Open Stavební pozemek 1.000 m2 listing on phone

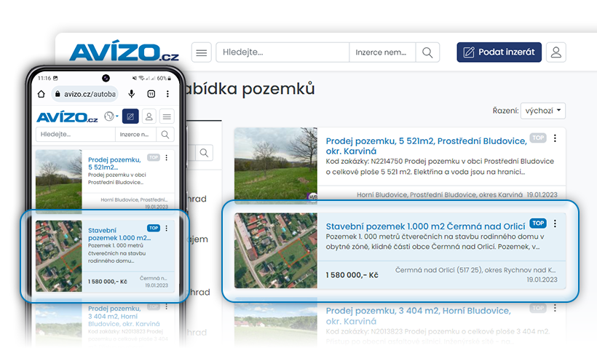(x=119, y=234)
